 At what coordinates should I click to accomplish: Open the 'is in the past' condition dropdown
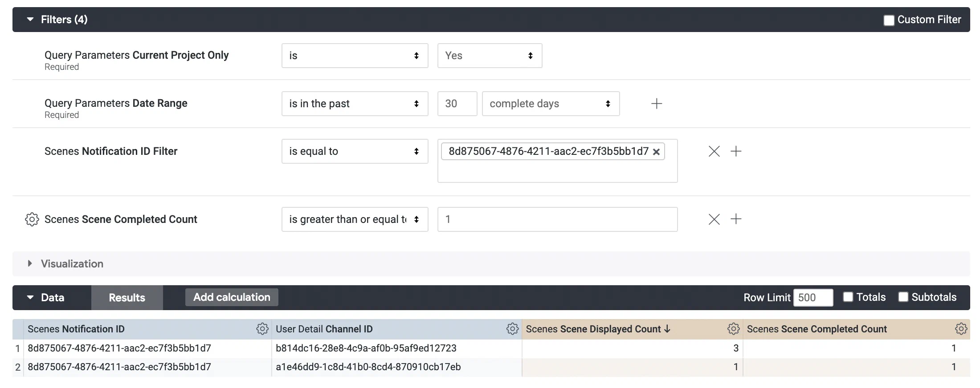pyautogui.click(x=355, y=104)
